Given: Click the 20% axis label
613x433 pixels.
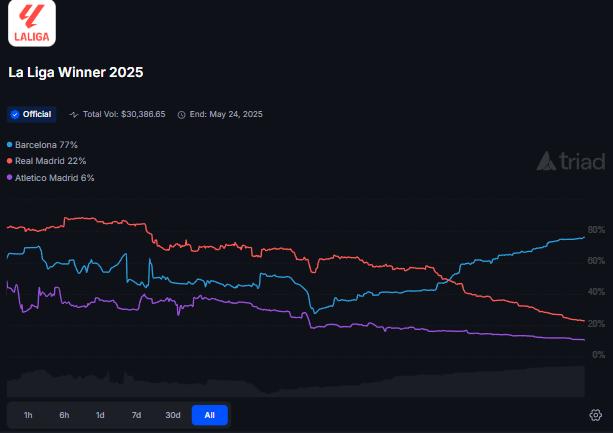Looking at the screenshot, I should pos(596,324).
